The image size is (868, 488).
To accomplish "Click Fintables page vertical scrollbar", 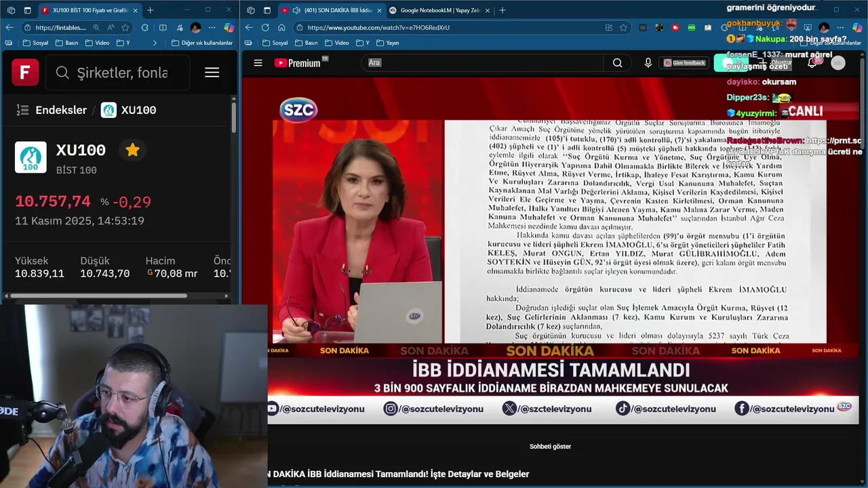I will (x=234, y=119).
